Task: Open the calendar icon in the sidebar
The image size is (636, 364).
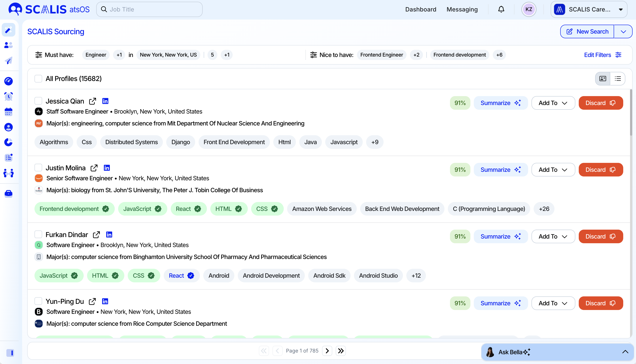Action: tap(9, 112)
